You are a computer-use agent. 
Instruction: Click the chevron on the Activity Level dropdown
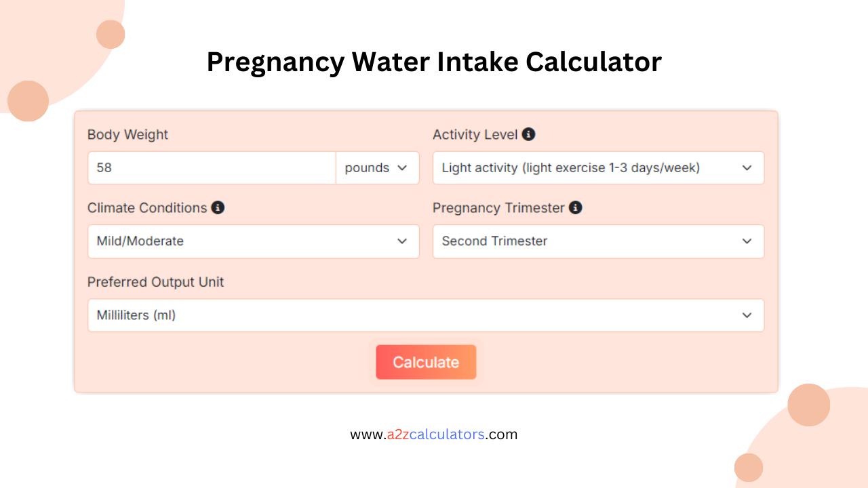(747, 167)
